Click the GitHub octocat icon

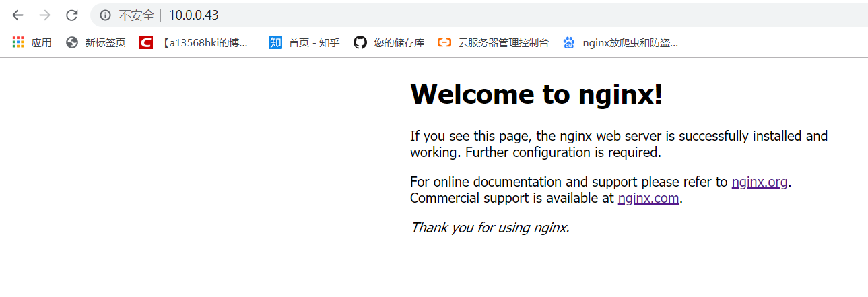[360, 42]
